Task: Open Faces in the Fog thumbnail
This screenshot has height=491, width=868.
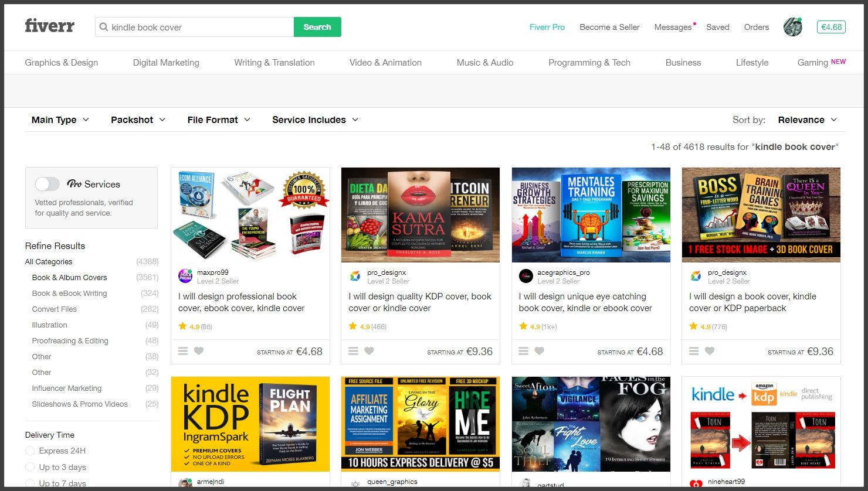Action: [591, 424]
